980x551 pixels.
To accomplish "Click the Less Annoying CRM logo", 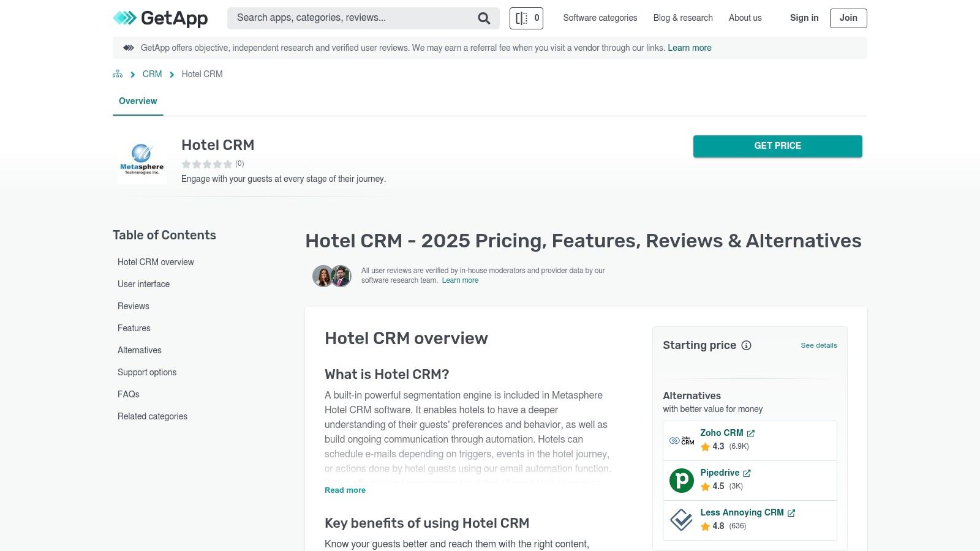I will (682, 520).
